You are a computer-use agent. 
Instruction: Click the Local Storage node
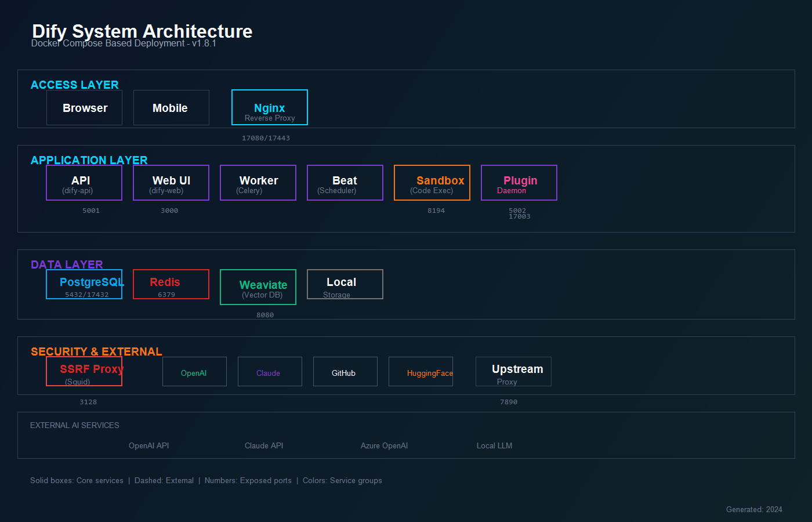point(345,284)
